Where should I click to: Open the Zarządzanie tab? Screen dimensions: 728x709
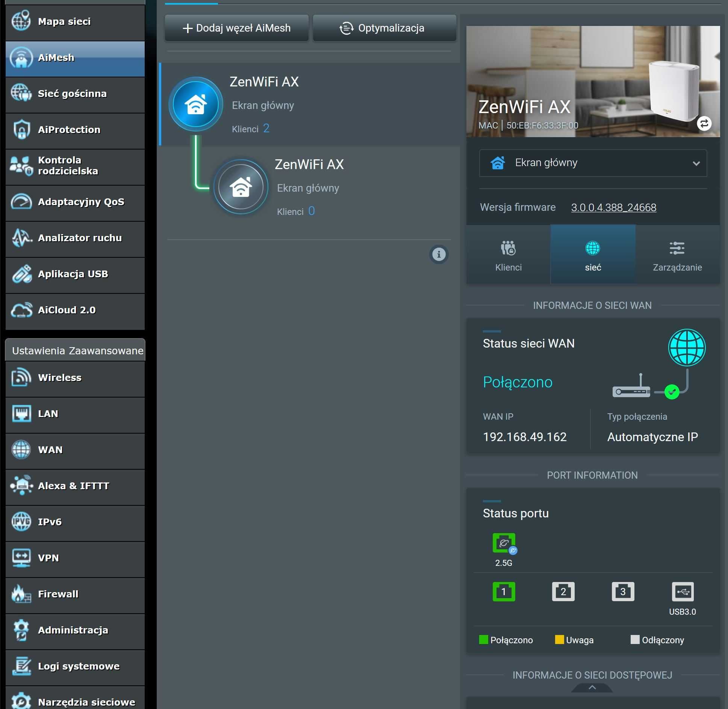[x=677, y=254]
